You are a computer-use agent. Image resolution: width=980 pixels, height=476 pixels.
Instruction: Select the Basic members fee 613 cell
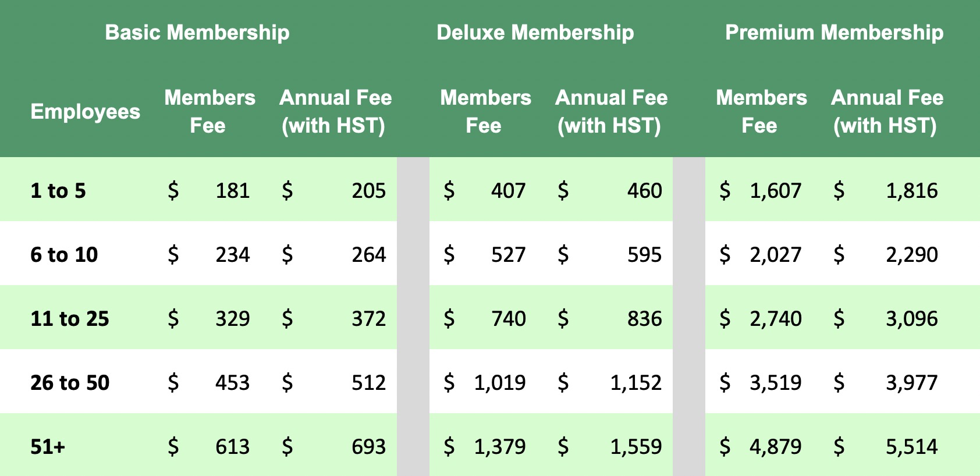coord(209,447)
